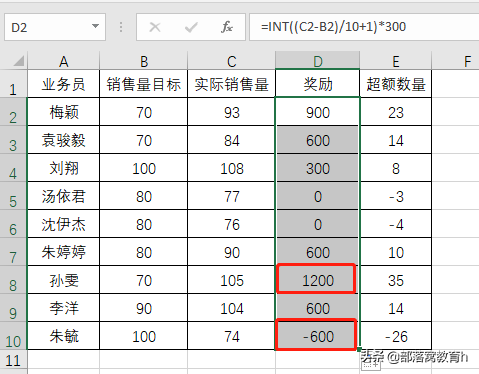Click the confirm checkmark icon in formula bar
Viewport: 479px width, 374px height.
pyautogui.click(x=191, y=27)
